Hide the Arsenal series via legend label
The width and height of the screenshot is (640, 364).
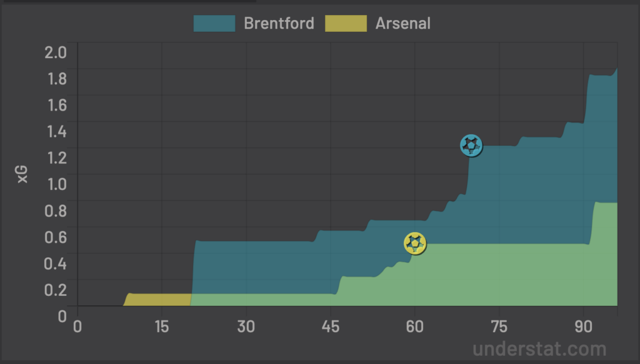pyautogui.click(x=402, y=24)
